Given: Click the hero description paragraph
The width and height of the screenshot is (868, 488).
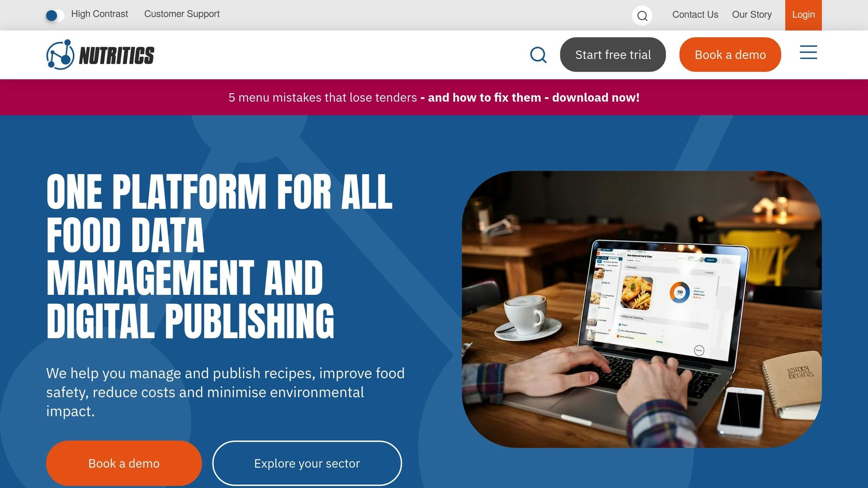Looking at the screenshot, I should tap(225, 392).
